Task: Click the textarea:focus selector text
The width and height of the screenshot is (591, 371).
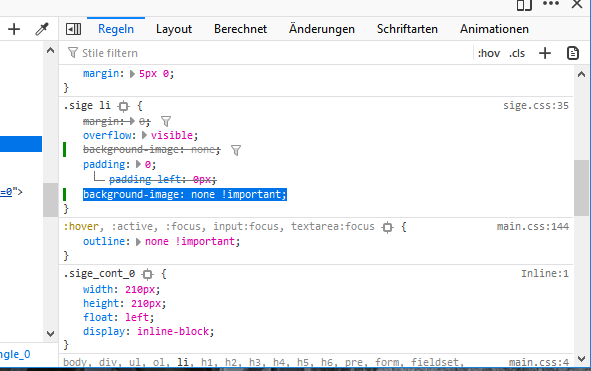Action: pyautogui.click(x=332, y=226)
